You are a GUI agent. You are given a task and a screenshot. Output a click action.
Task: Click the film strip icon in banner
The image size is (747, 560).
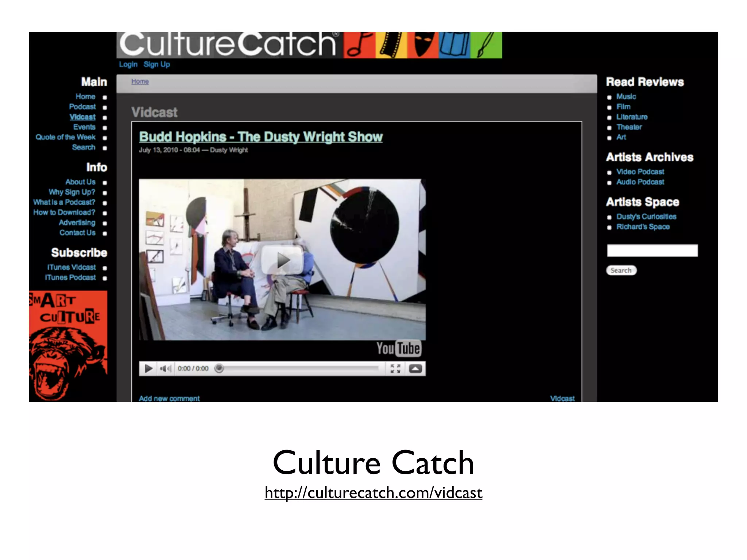(391, 45)
